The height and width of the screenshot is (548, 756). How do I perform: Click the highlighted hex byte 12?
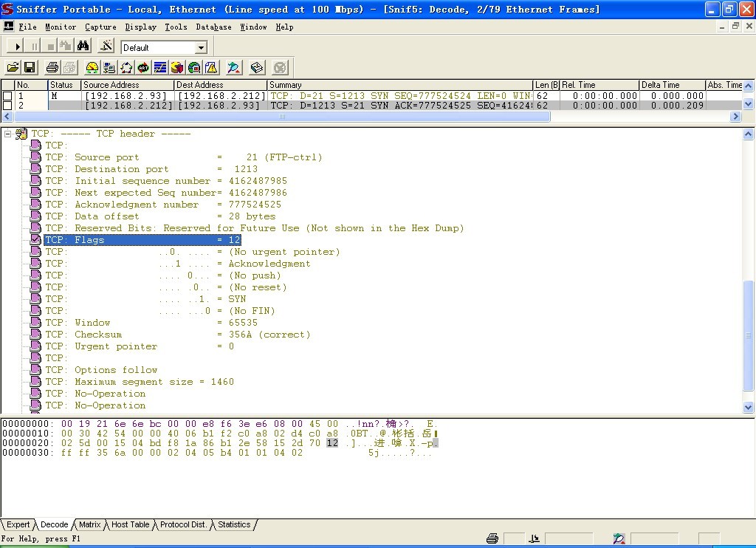pyautogui.click(x=332, y=443)
